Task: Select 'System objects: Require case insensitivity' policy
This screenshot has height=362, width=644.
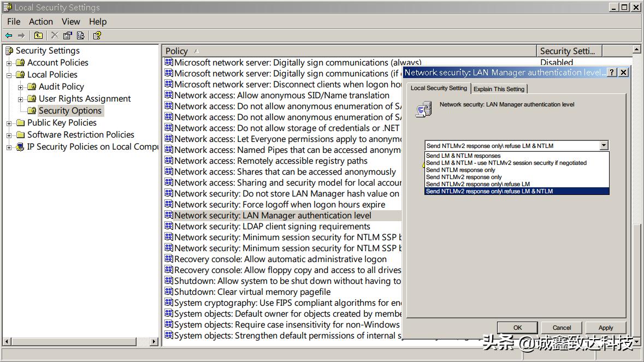Action: (x=287, y=325)
